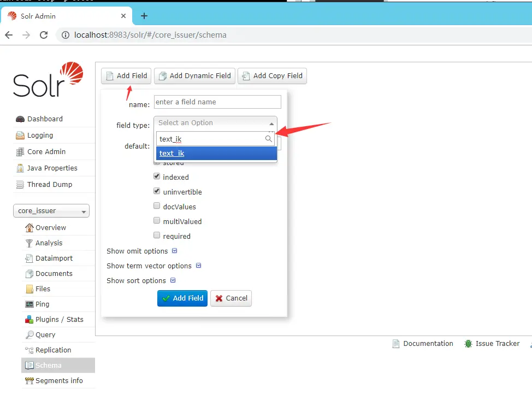Click the Issue Tracker bug icon
The width and height of the screenshot is (532, 394).
468,343
